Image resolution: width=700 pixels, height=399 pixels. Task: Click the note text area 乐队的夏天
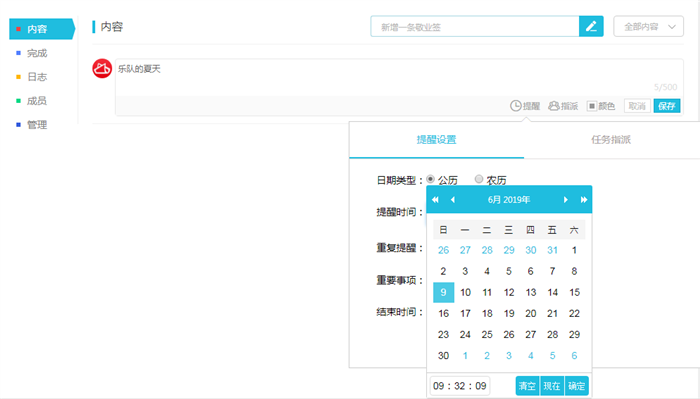point(399,77)
